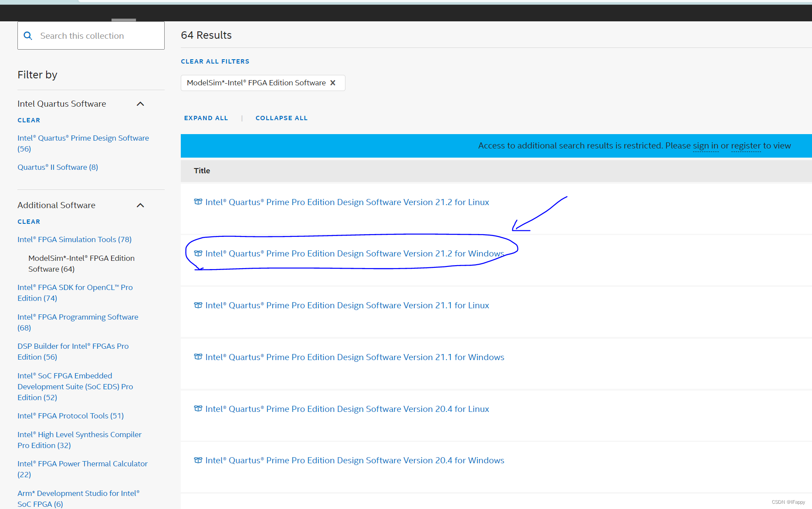Open Quartus Prime Pro 21.1 for Linux
Viewport: 812px width, 509px height.
pos(347,305)
